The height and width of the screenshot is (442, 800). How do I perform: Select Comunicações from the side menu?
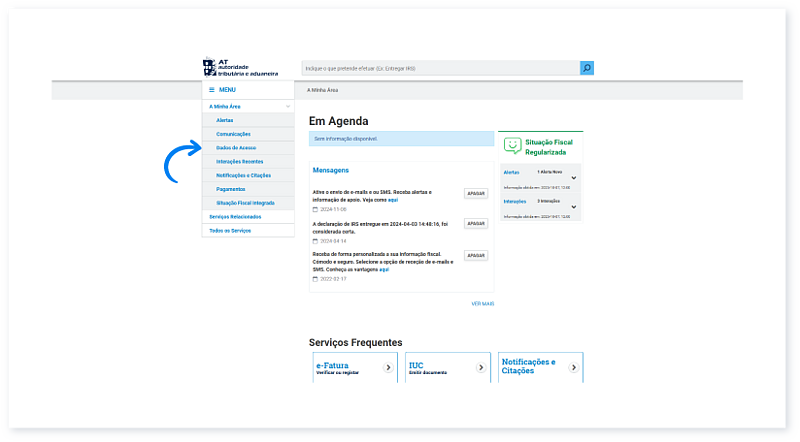233,134
